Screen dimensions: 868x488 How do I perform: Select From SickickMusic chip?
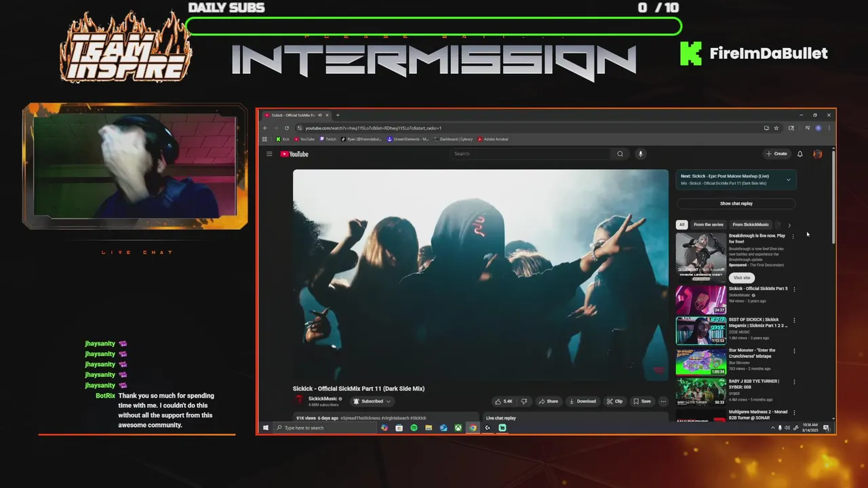(751, 224)
